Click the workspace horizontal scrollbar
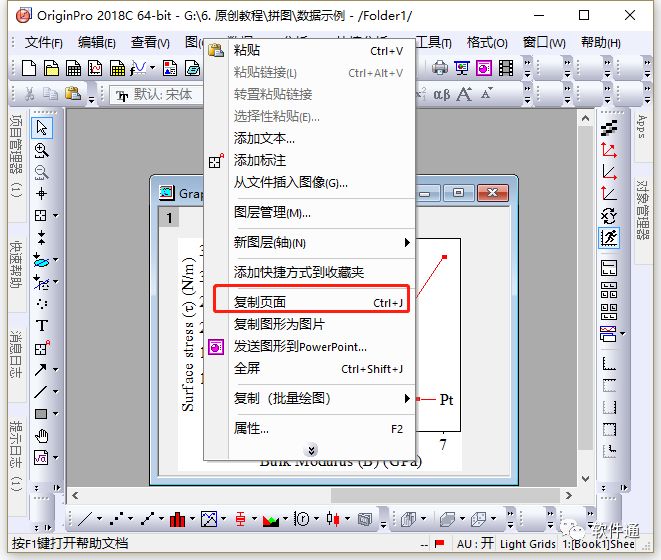 pos(322,495)
